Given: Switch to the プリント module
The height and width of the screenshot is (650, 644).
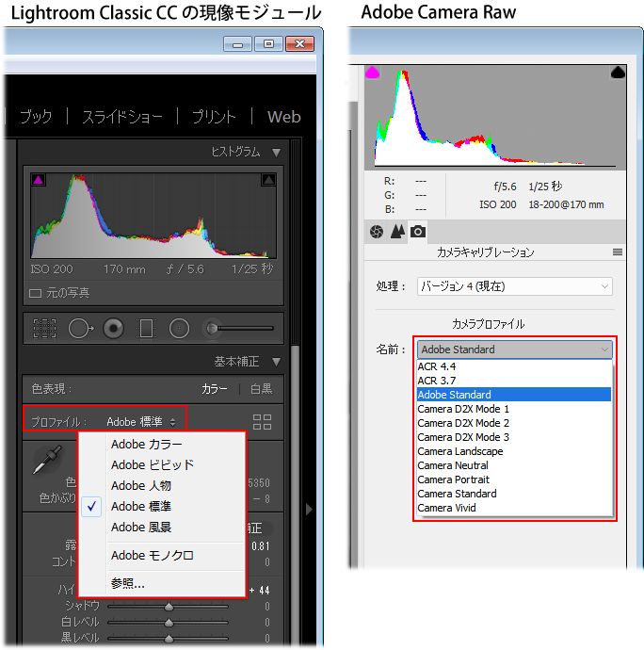Looking at the screenshot, I should (x=214, y=117).
